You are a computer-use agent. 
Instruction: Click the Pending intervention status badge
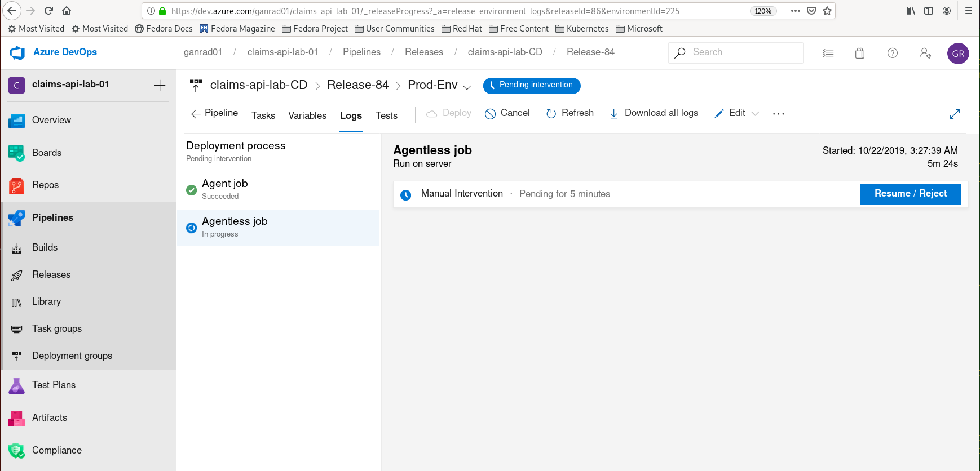(532, 86)
